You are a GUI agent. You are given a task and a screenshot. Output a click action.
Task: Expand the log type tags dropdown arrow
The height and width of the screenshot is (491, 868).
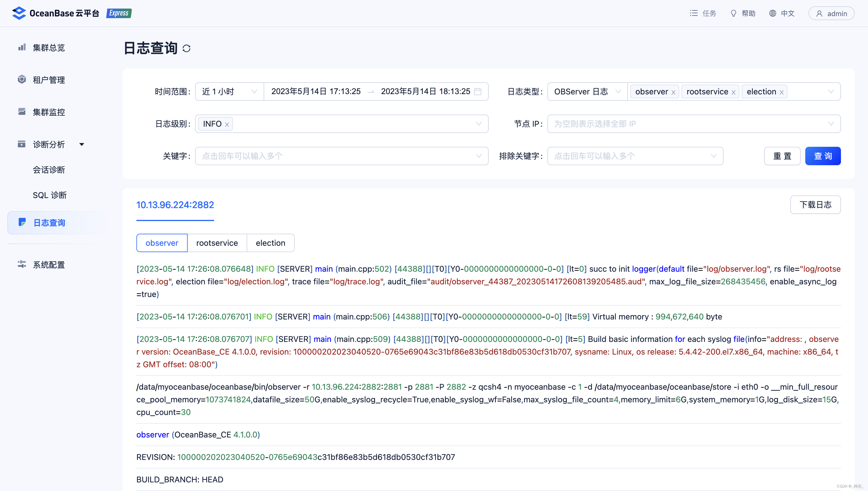(x=831, y=92)
